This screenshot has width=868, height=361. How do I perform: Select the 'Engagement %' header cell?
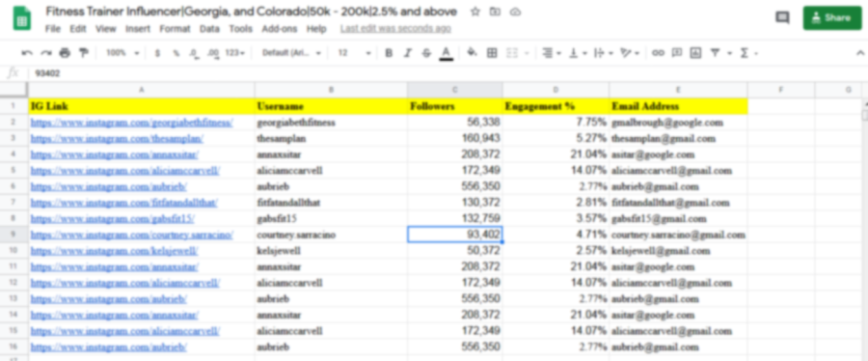(556, 106)
